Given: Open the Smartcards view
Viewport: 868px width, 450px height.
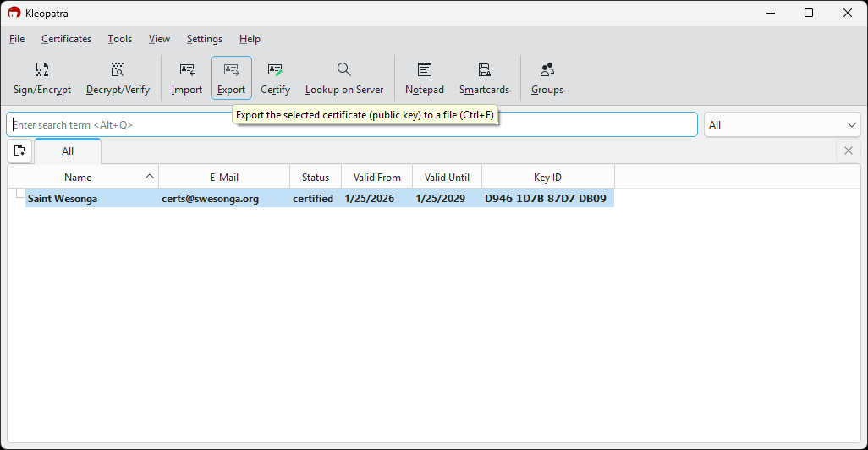Looking at the screenshot, I should 484,78.
